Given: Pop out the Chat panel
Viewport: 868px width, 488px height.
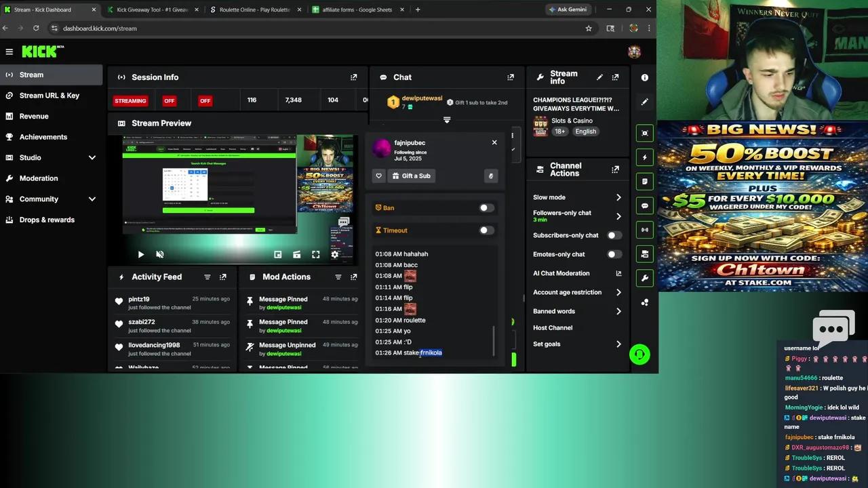Looking at the screenshot, I should coord(511,77).
